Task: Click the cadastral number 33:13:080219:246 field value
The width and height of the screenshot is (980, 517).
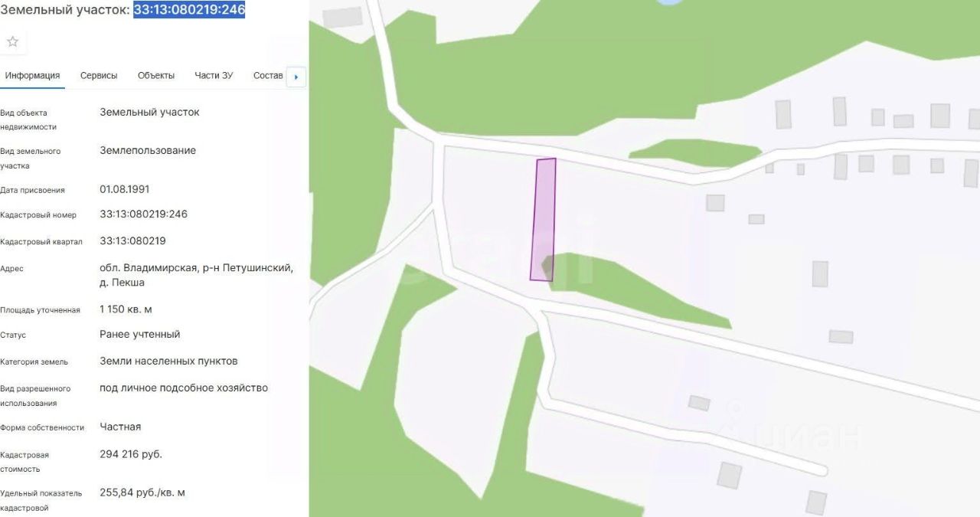Action: click(143, 214)
